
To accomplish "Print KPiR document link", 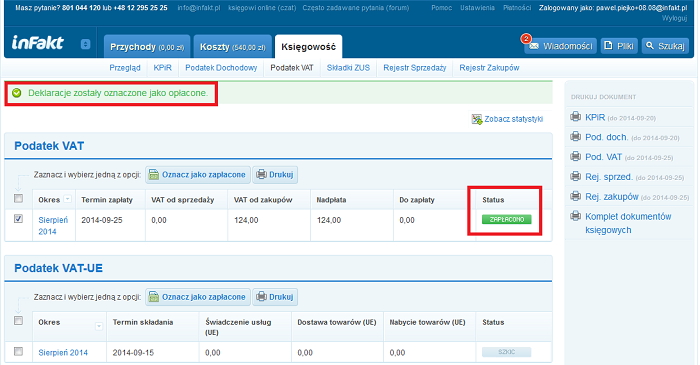I will pos(595,117).
